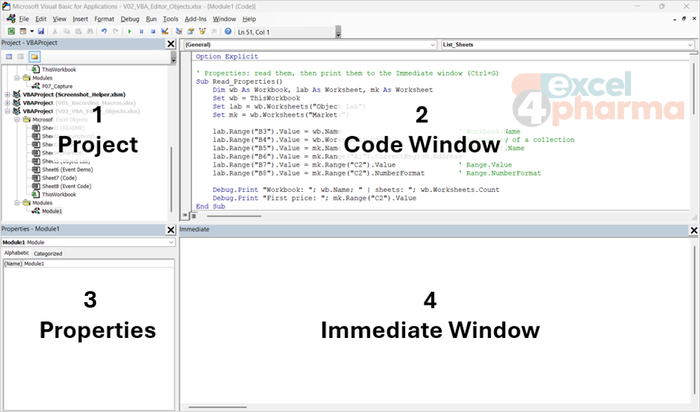Close the Immediate window panel

click(694, 230)
